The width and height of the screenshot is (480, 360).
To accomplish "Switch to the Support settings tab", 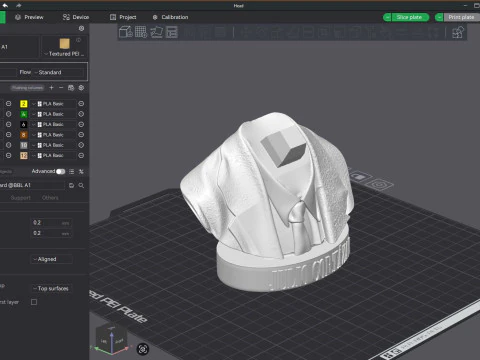I will [21, 198].
